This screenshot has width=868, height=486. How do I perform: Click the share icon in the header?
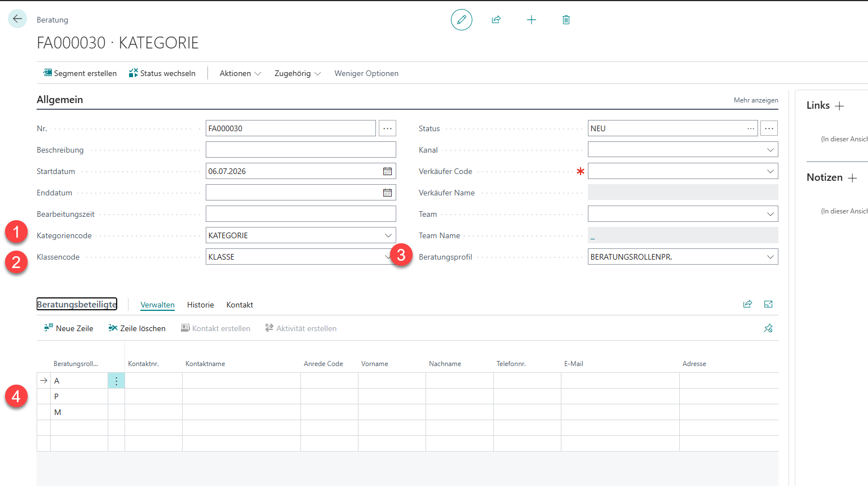tap(496, 20)
